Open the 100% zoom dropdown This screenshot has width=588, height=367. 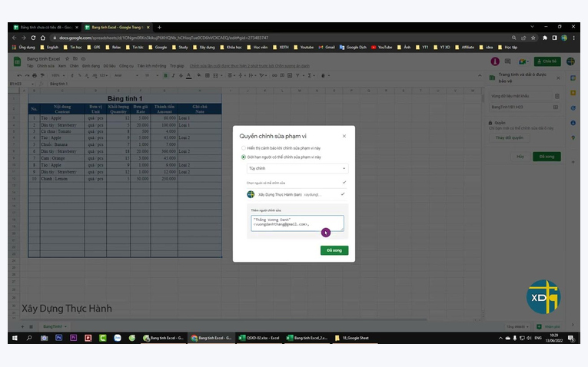tap(58, 76)
